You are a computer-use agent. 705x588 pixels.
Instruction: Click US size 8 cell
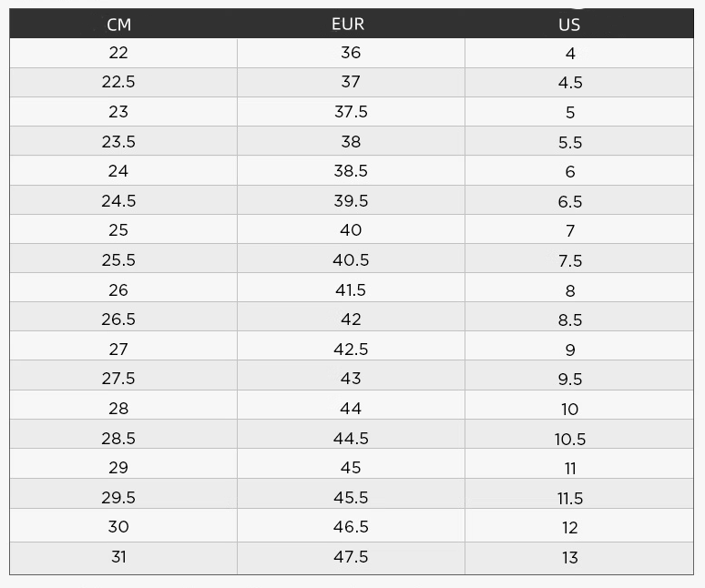tap(570, 290)
